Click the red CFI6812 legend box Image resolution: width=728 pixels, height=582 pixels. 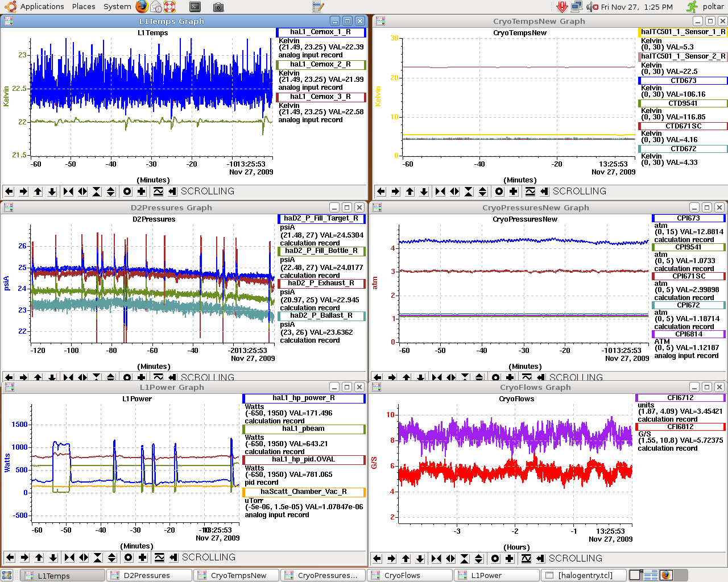[681, 427]
